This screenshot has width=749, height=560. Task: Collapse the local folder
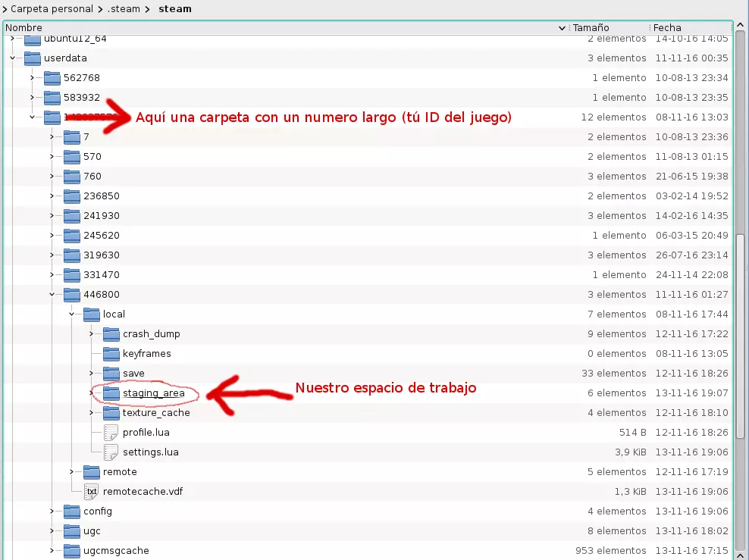click(72, 314)
